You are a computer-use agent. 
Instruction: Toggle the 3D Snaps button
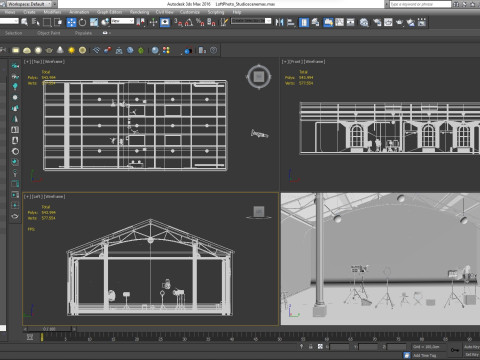click(178, 22)
